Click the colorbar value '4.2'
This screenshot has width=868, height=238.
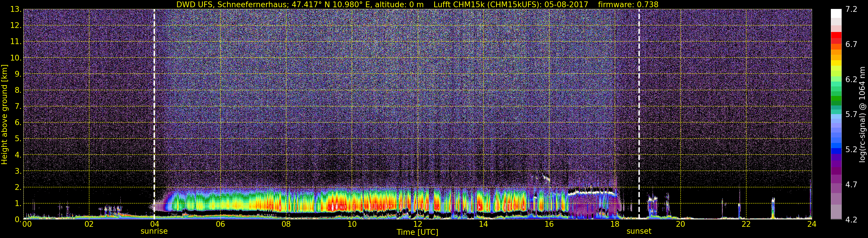coord(851,220)
